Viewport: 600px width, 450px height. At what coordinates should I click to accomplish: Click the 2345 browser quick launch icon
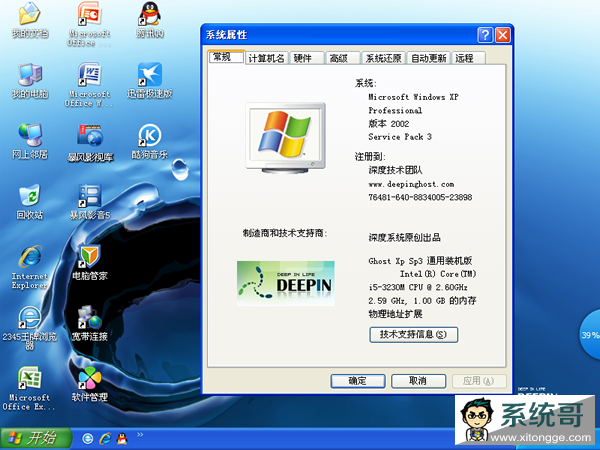[88, 439]
